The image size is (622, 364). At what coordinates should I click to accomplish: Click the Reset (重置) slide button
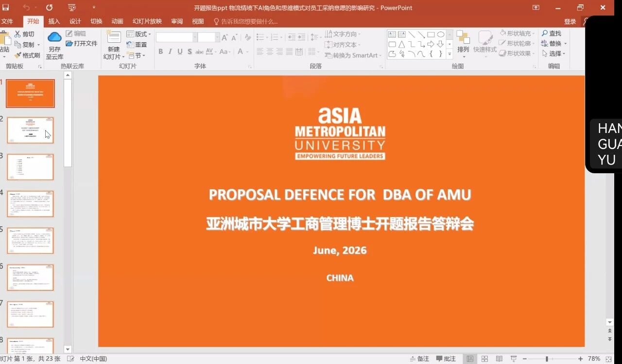tap(137, 45)
